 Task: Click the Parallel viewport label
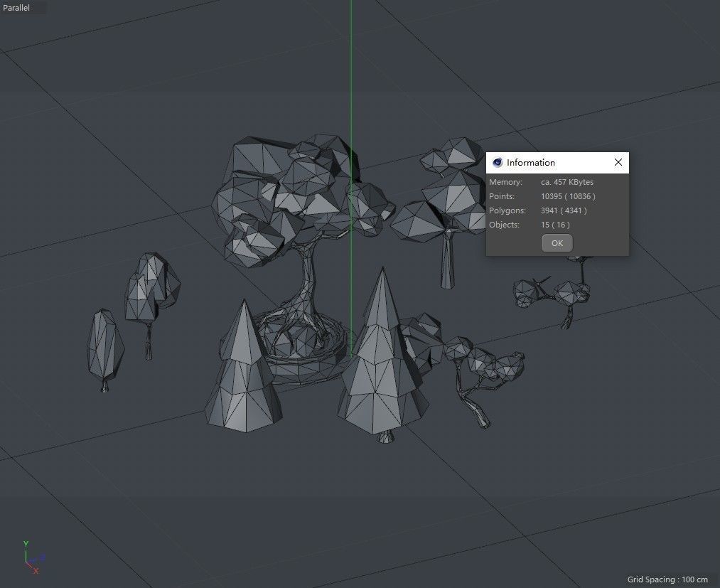16,7
